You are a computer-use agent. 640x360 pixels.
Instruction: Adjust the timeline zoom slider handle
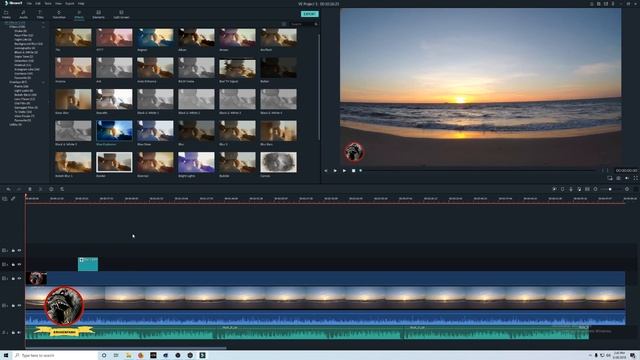pyautogui.click(x=610, y=189)
